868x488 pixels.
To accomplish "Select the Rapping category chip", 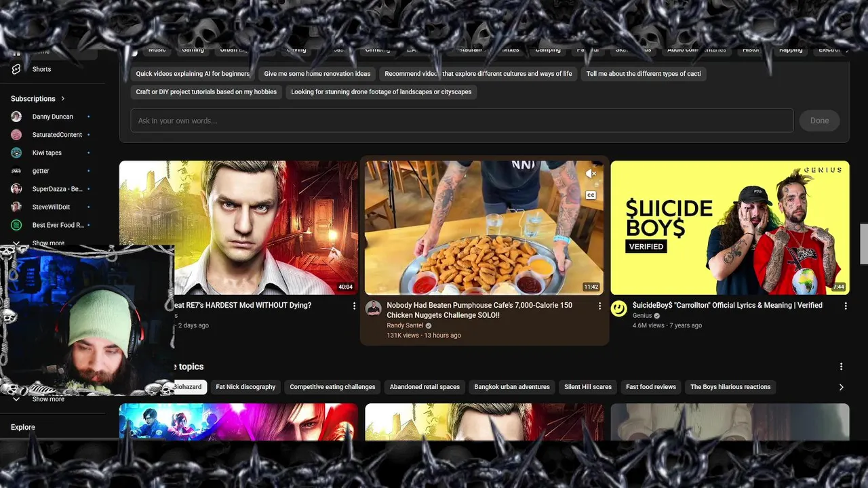I will pyautogui.click(x=791, y=49).
